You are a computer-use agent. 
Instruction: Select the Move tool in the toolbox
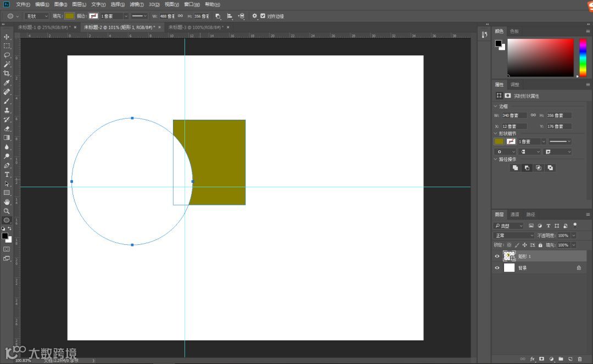[7, 37]
